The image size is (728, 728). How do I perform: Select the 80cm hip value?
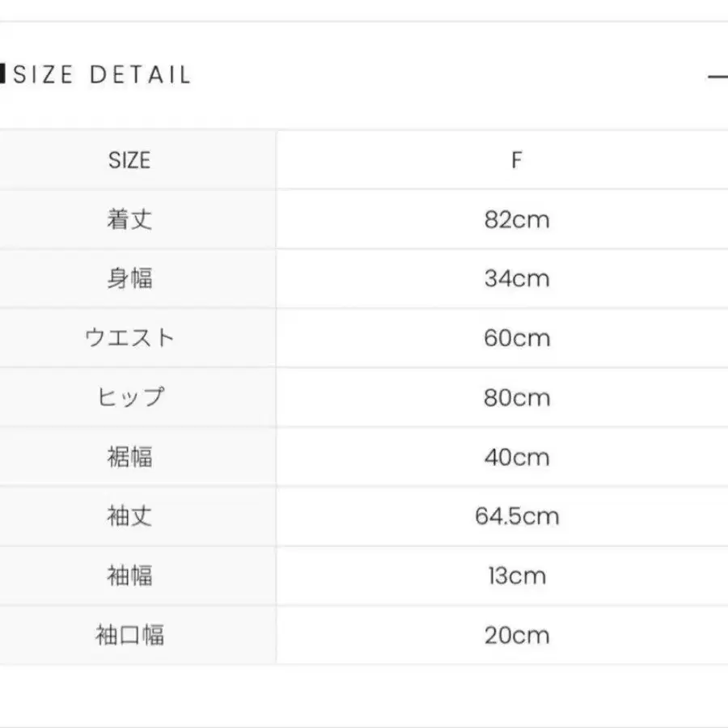point(516,397)
